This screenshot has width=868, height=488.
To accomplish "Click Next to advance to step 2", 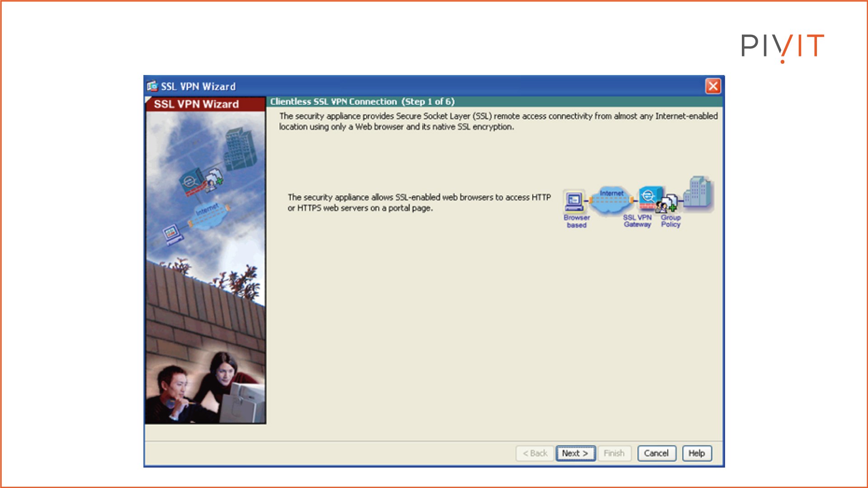I will point(575,453).
